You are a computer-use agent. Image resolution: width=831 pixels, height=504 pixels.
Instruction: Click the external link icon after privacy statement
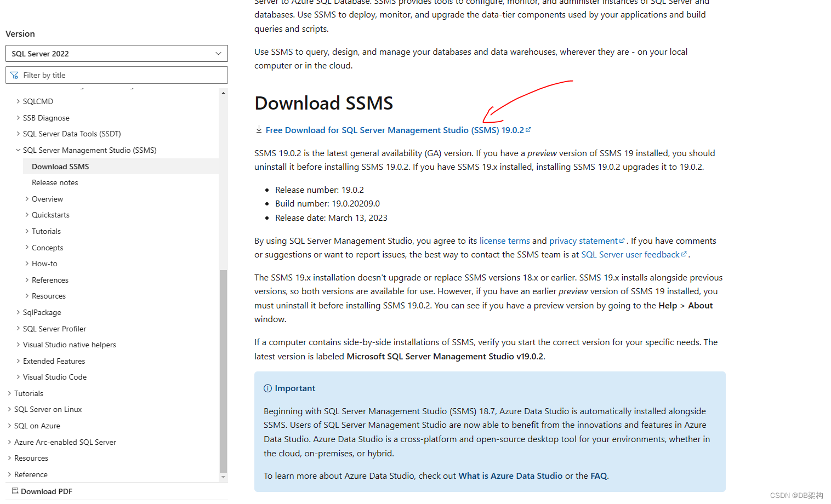click(x=622, y=240)
